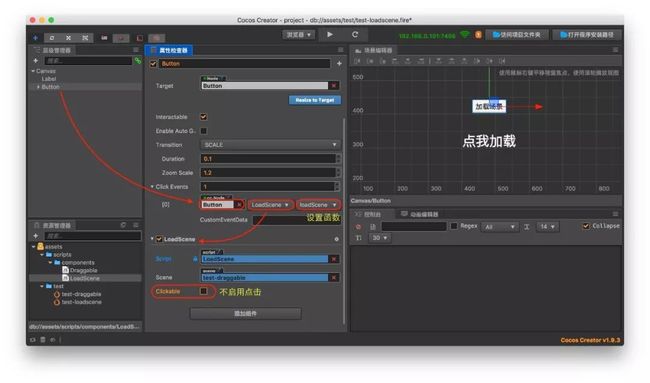Click the open project folder button

pyautogui.click(x=517, y=35)
